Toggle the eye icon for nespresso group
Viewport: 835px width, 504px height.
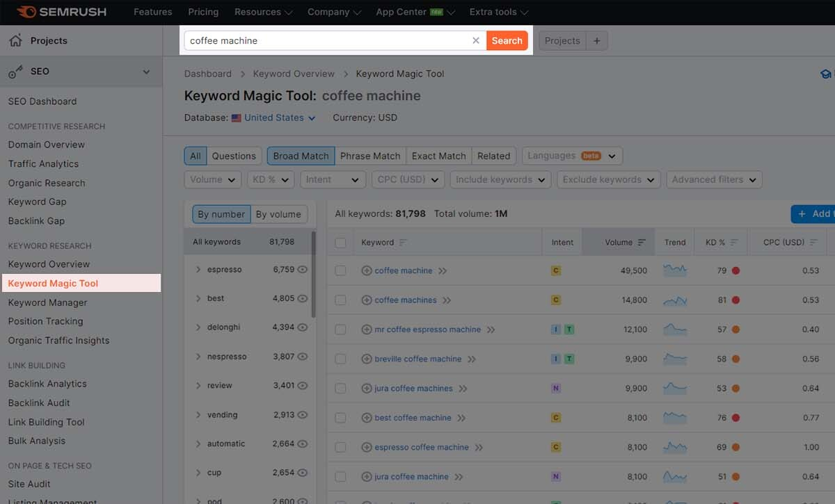click(x=302, y=357)
